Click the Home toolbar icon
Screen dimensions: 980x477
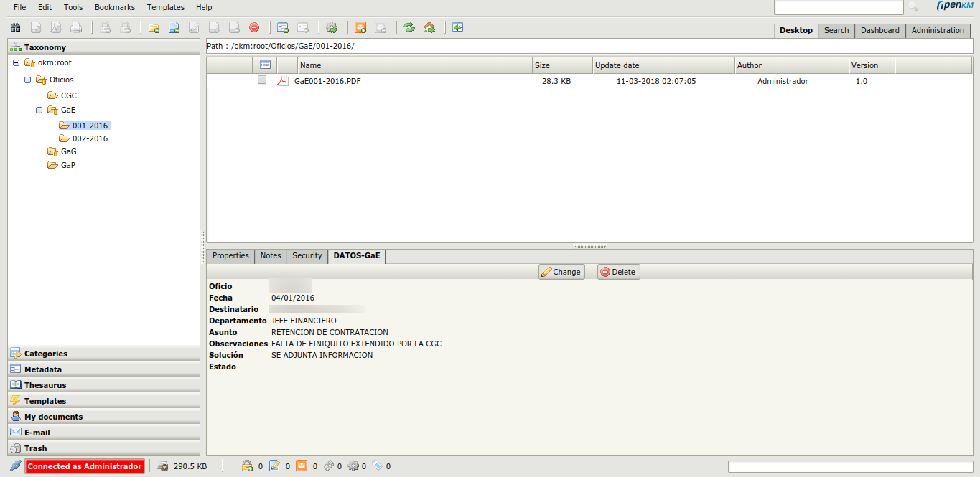pos(429,27)
